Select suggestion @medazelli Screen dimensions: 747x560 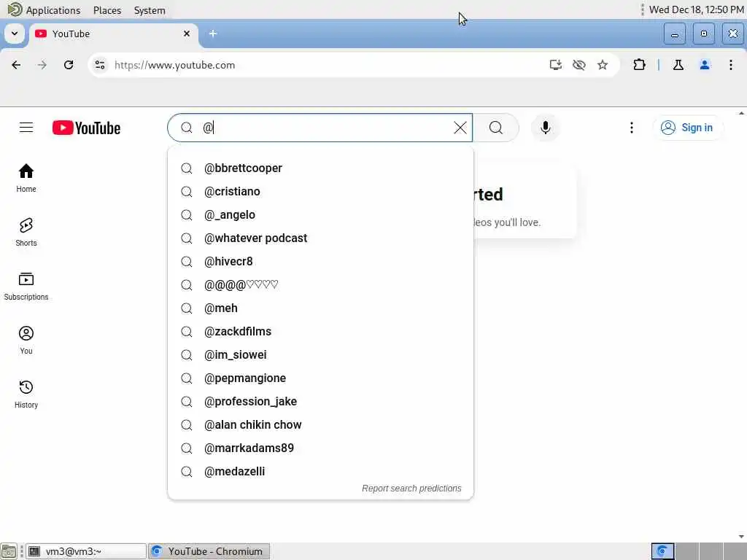tap(321, 472)
